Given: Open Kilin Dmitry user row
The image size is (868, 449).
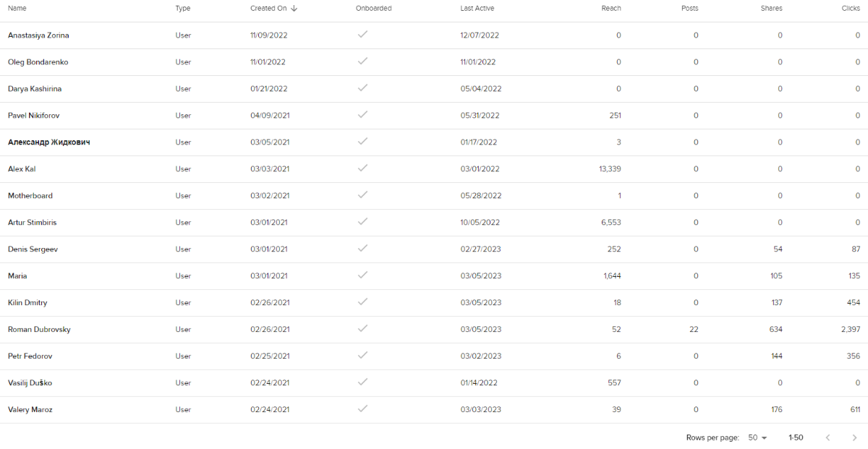Looking at the screenshot, I should tap(27, 303).
